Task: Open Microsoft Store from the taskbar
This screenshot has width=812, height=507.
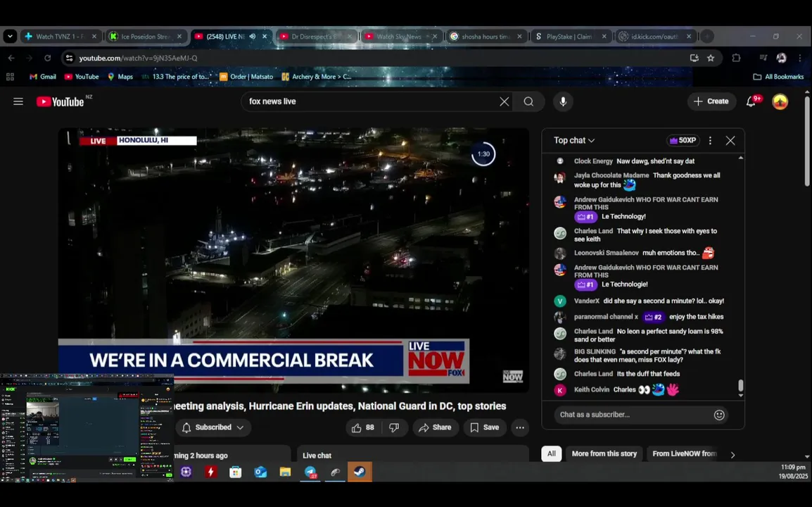Action: [236, 472]
